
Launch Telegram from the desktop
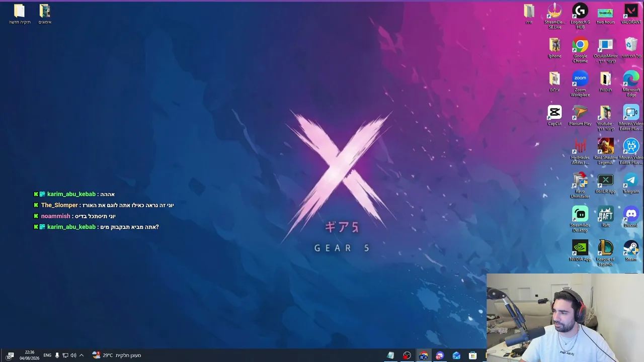[x=631, y=183]
